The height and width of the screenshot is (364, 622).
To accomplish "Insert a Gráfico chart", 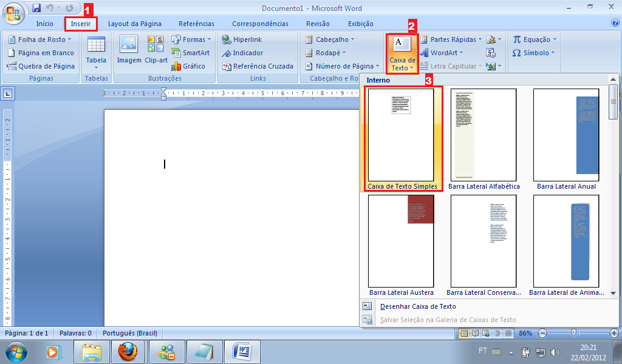I will (x=188, y=66).
